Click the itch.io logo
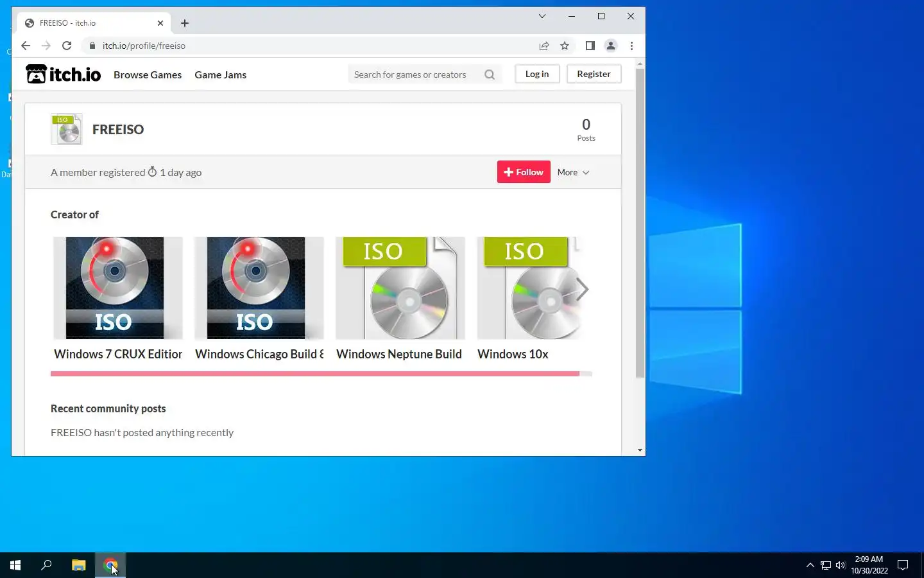924x578 pixels. (x=63, y=74)
